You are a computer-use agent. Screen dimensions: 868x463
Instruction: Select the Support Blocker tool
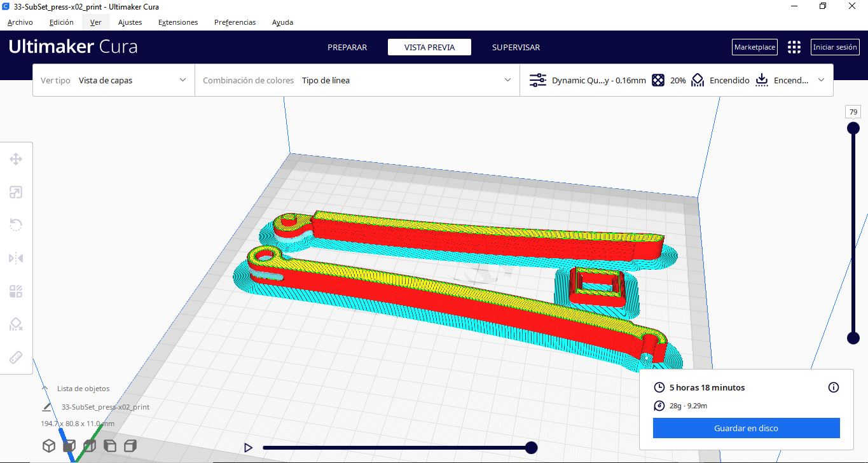16,324
